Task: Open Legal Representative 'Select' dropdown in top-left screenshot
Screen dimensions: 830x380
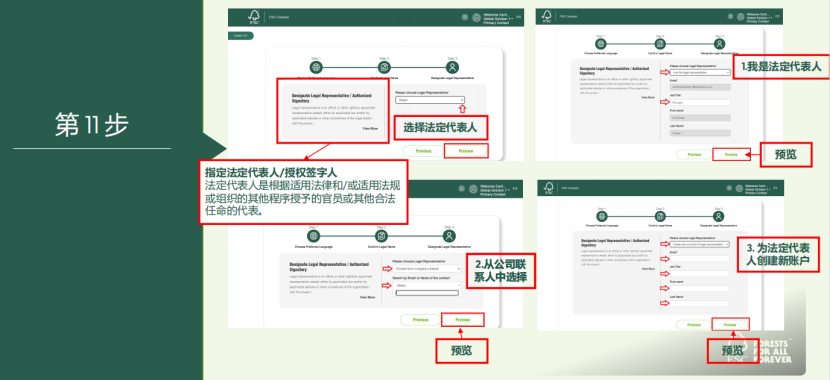Action: [x=430, y=100]
